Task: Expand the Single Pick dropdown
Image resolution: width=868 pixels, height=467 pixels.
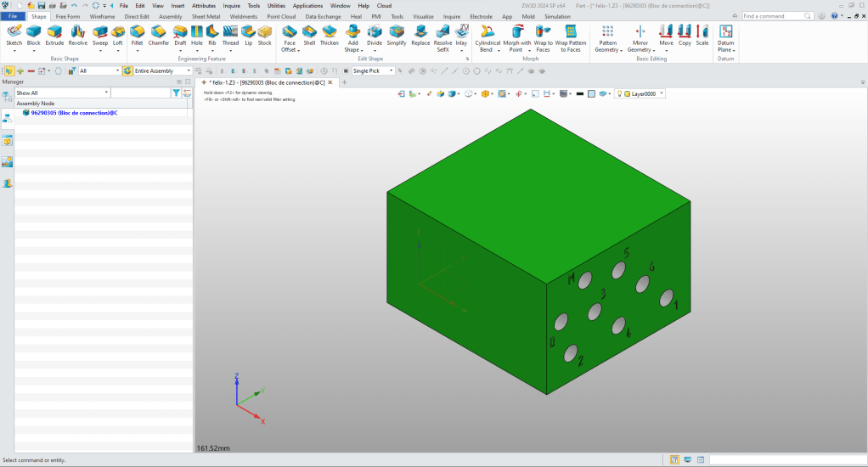Action: [390, 71]
